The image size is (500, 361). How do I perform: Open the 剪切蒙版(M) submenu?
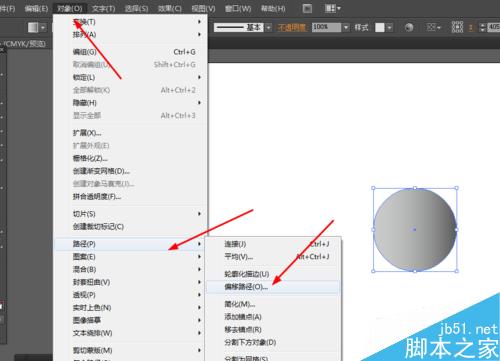tap(130, 350)
